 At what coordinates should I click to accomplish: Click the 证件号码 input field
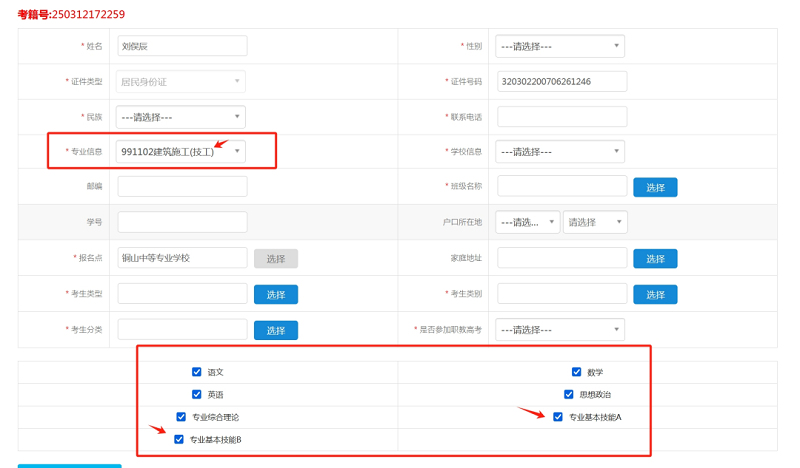click(562, 82)
